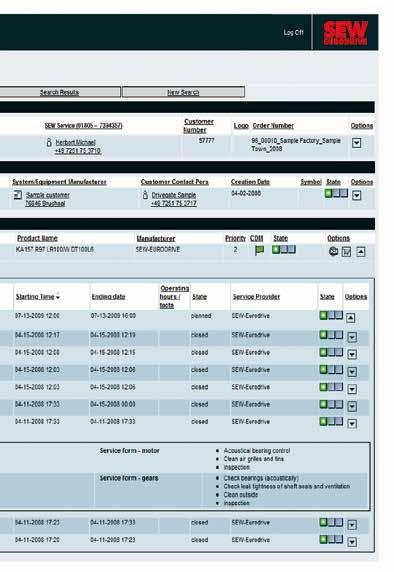Click the Symbol column header
The image size is (394, 572).
pyautogui.click(x=311, y=182)
